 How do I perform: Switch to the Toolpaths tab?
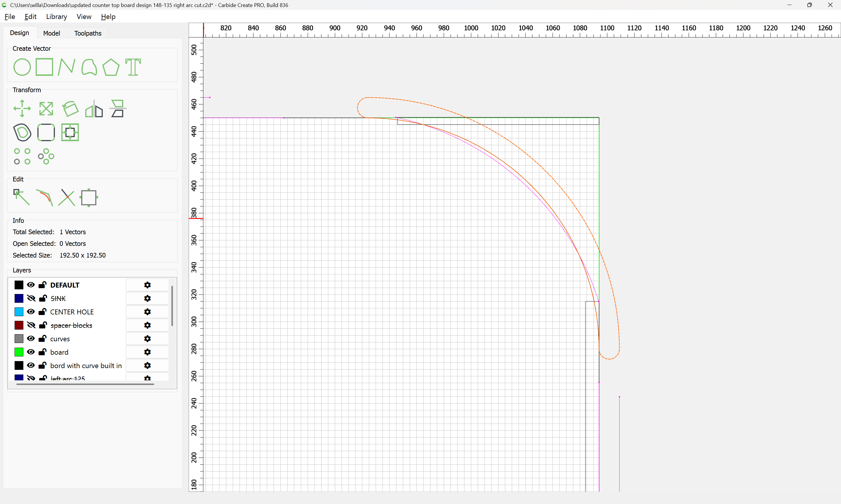[88, 33]
